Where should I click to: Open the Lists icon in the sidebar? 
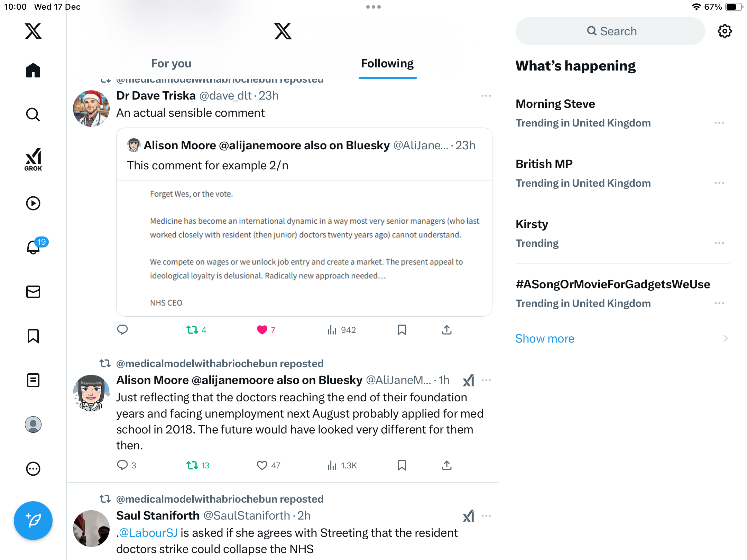point(33,380)
